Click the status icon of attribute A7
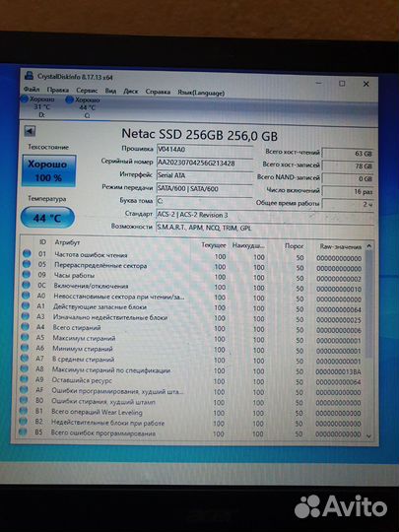This screenshot has height=532, width=399. click(x=25, y=358)
